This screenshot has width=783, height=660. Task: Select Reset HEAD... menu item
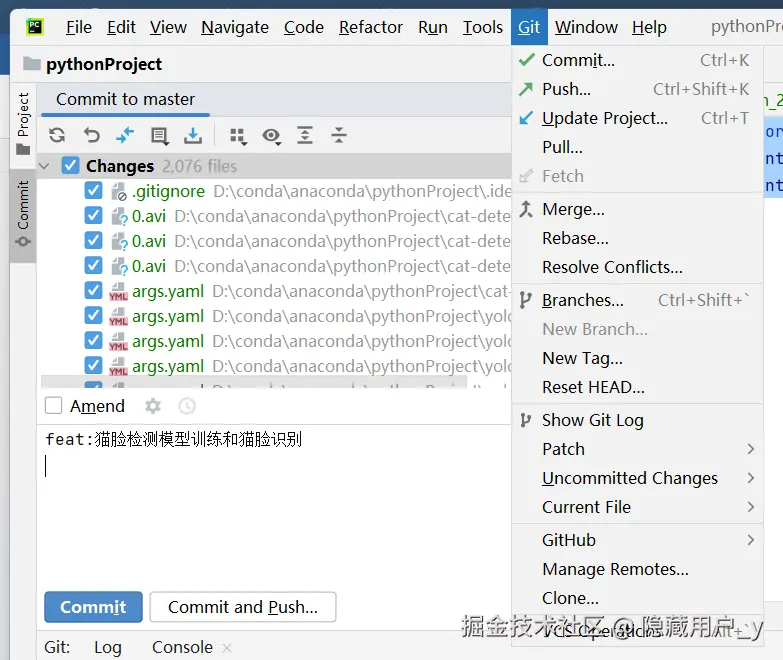click(638, 387)
